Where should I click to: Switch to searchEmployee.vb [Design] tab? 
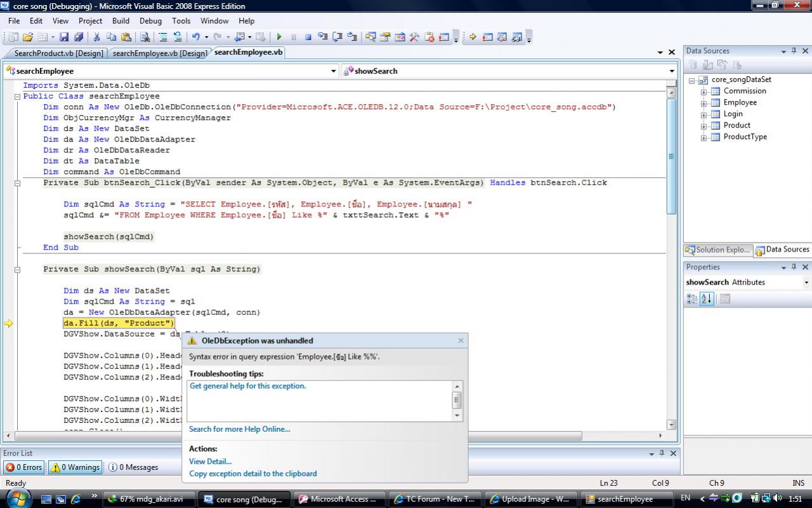(x=159, y=53)
